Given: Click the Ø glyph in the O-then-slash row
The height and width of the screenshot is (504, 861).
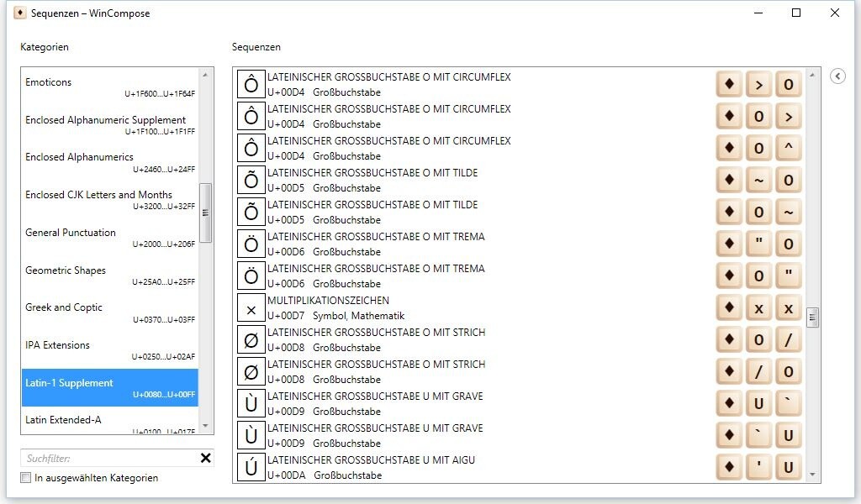Looking at the screenshot, I should [251, 339].
